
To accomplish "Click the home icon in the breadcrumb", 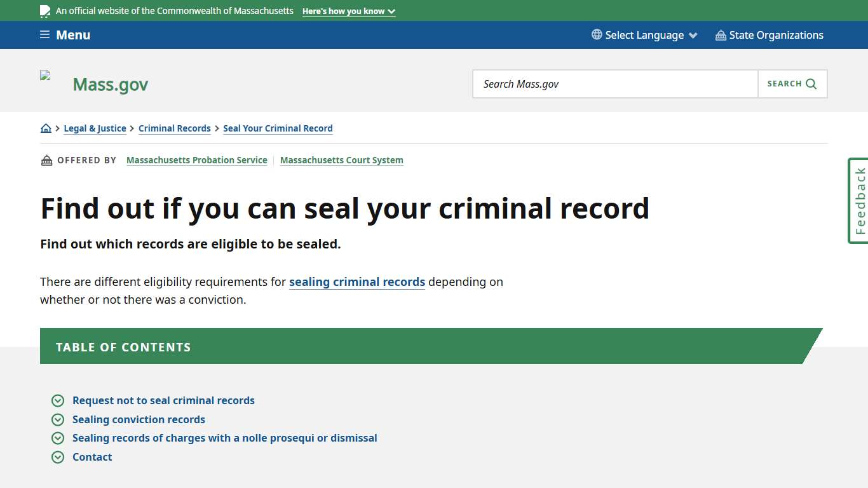I will pyautogui.click(x=45, y=128).
